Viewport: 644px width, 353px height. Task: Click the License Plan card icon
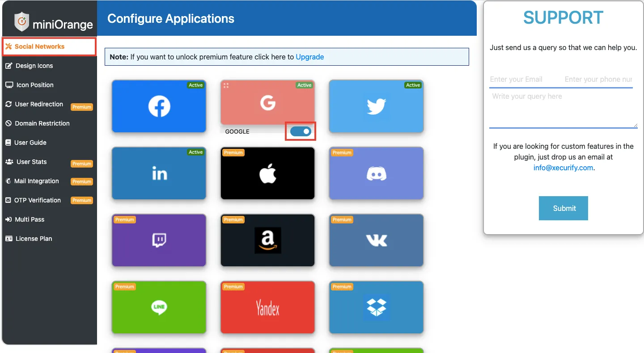pyautogui.click(x=8, y=239)
